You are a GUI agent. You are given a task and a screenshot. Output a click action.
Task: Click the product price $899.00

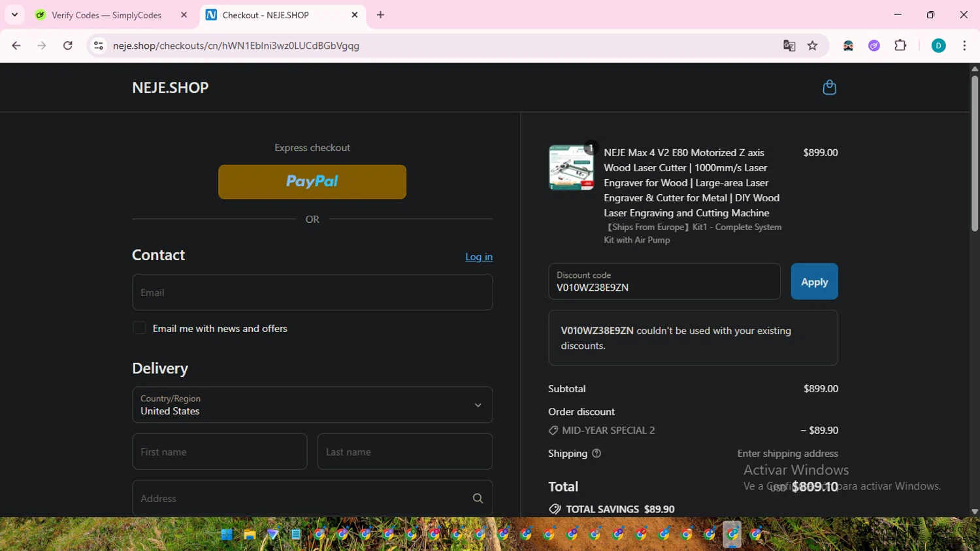[821, 152]
